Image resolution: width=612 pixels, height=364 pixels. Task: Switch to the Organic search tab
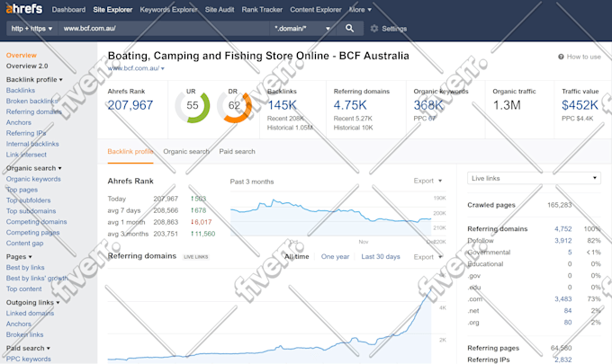click(x=186, y=151)
